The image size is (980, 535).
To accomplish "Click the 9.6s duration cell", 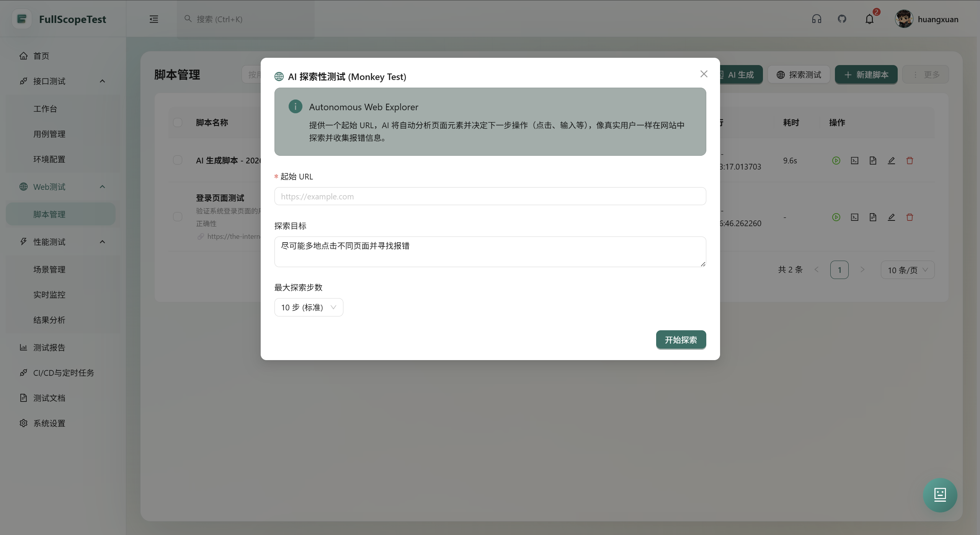I will (790, 161).
